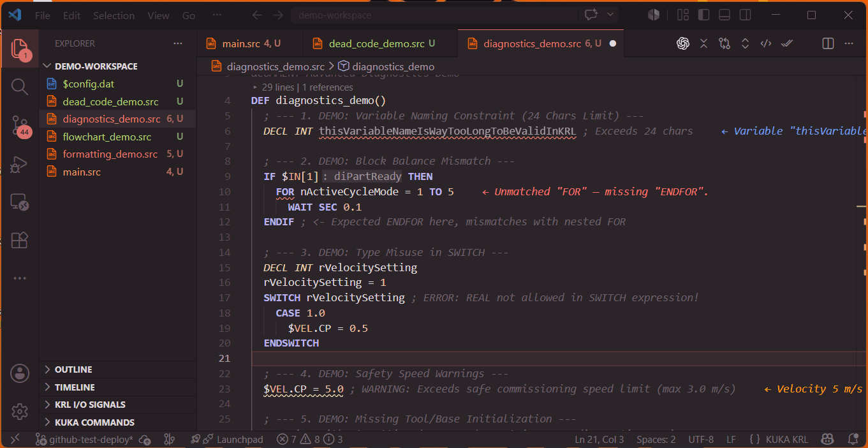The width and height of the screenshot is (868, 448).
Task: Click the VS Code logo in the title bar
Action: [15, 15]
